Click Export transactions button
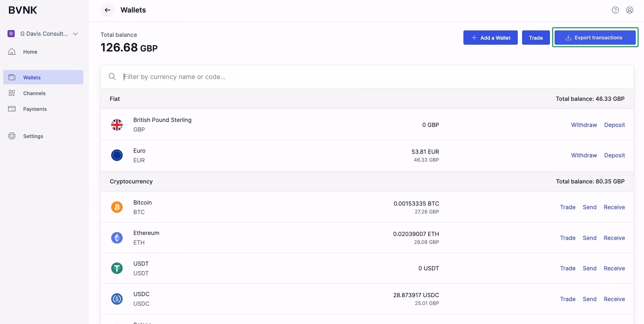Image resolution: width=644 pixels, height=324 pixels. (595, 38)
